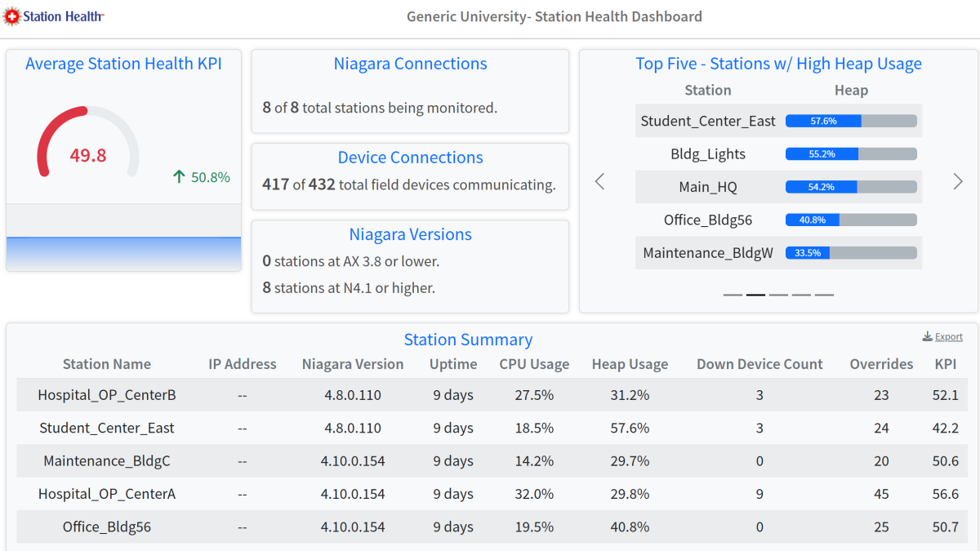Click the Station Summary heading
Screen dimensions: 980x551
click(x=468, y=340)
